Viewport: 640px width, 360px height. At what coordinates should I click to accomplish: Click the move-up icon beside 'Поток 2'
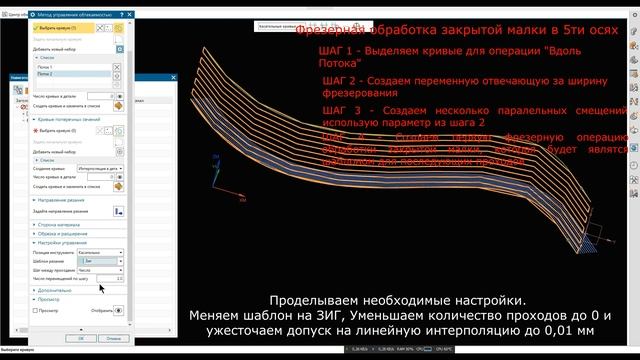[x=117, y=76]
